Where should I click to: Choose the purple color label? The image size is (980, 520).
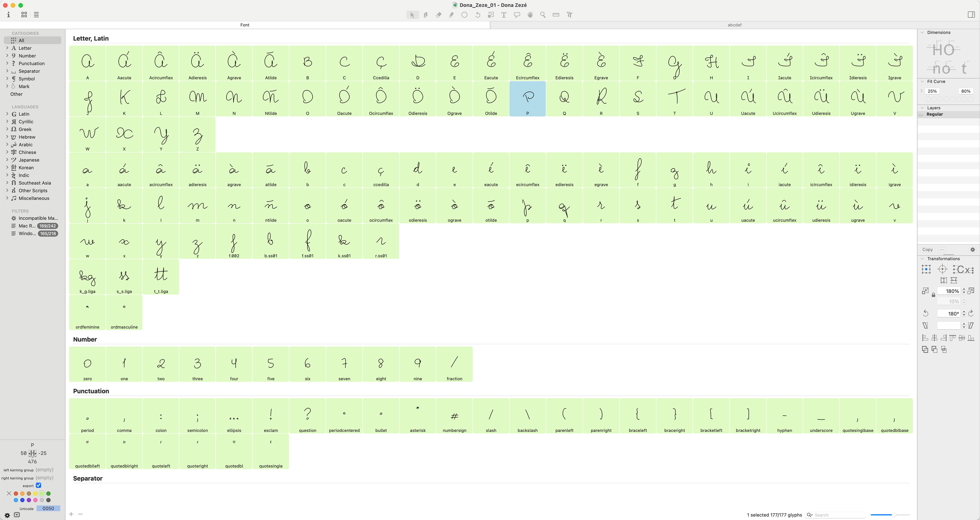[x=29, y=500]
